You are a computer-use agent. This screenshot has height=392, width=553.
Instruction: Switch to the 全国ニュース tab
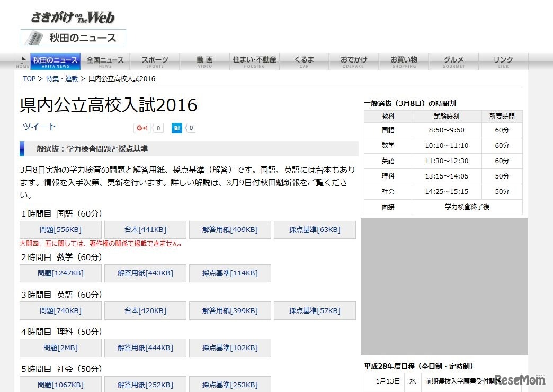click(105, 60)
